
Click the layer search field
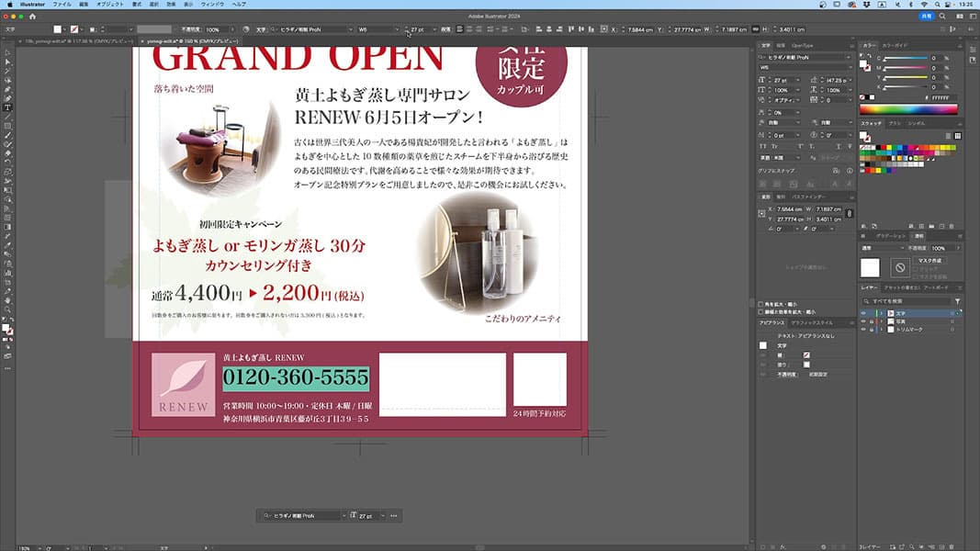905,300
